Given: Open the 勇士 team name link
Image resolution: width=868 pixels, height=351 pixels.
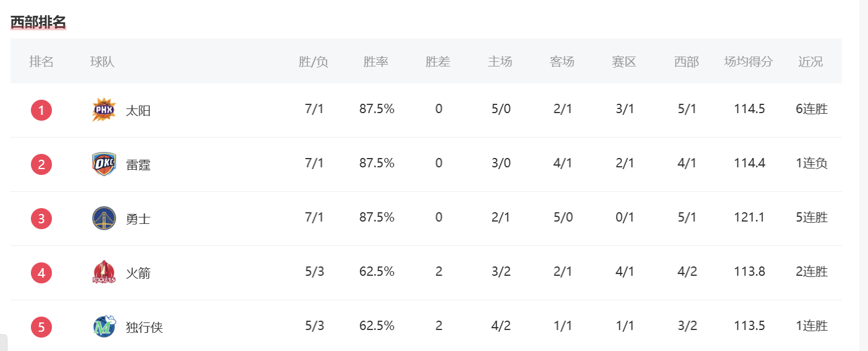Looking at the screenshot, I should [138, 219].
